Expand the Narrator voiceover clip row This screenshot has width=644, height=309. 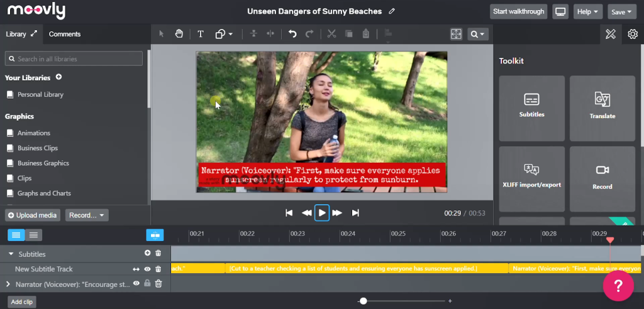(8, 285)
